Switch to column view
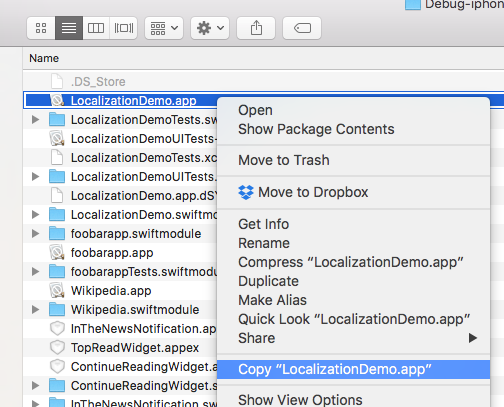Viewport: 504px width, 407px height. (96, 28)
